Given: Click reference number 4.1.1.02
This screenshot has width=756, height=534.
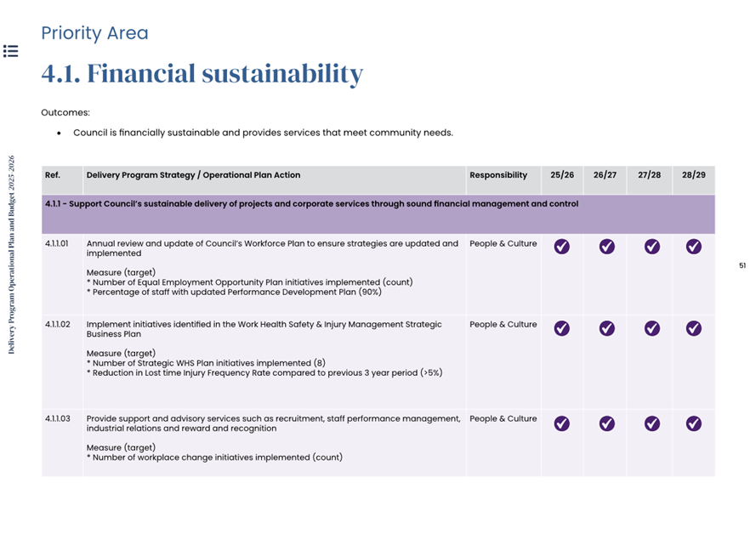Looking at the screenshot, I should [x=58, y=324].
